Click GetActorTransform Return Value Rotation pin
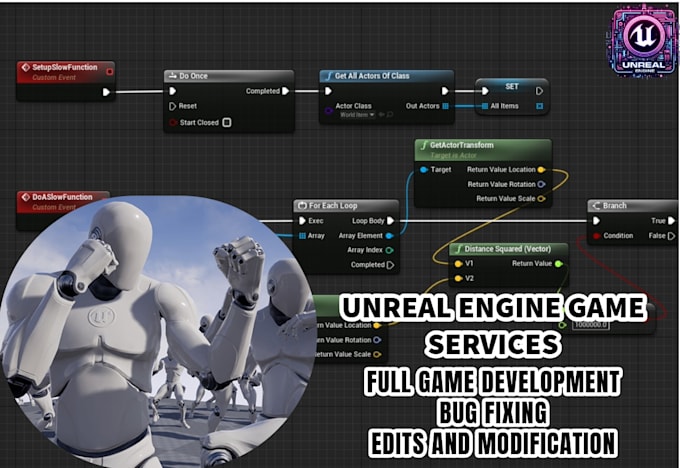This screenshot has height=468, width=680. click(541, 184)
